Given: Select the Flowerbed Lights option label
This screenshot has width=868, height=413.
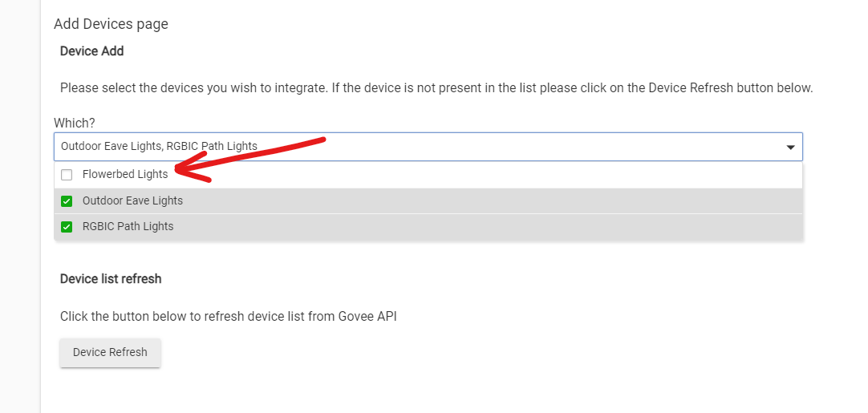Looking at the screenshot, I should 125,175.
